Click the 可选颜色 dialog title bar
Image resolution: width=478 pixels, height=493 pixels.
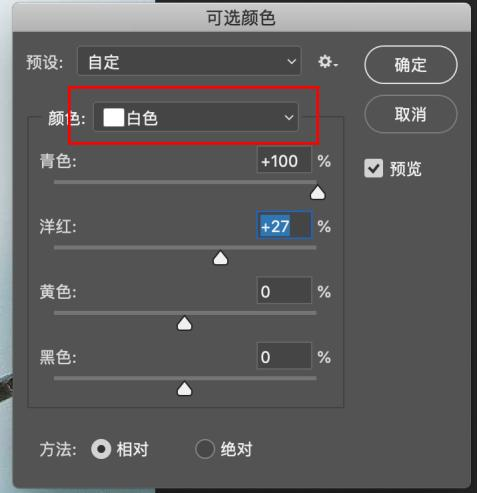[241, 18]
